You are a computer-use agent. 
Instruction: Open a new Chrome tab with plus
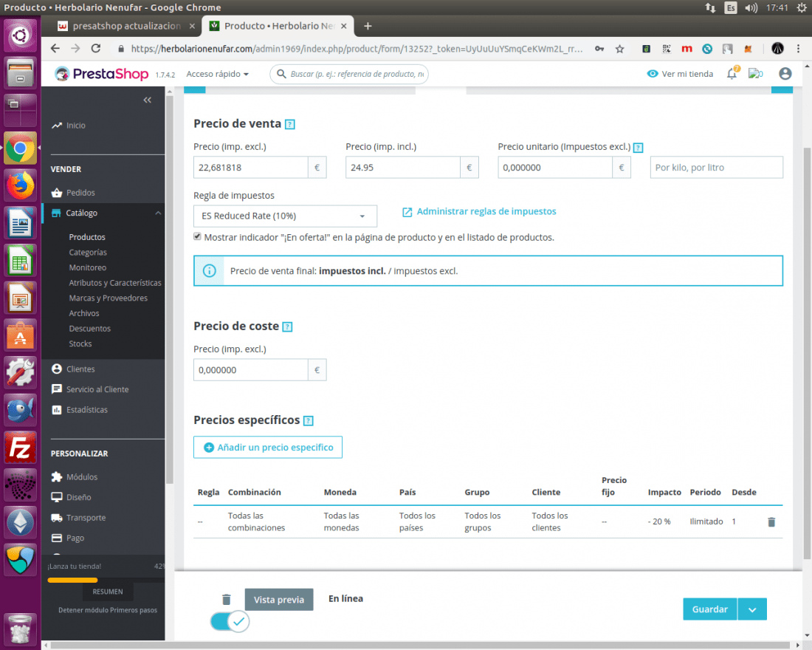(x=368, y=26)
